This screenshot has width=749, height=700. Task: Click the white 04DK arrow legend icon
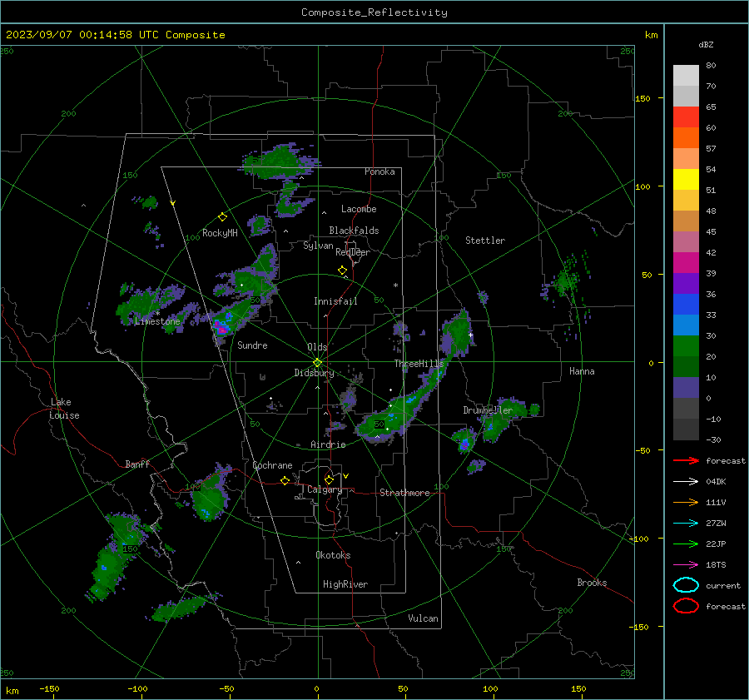click(686, 482)
